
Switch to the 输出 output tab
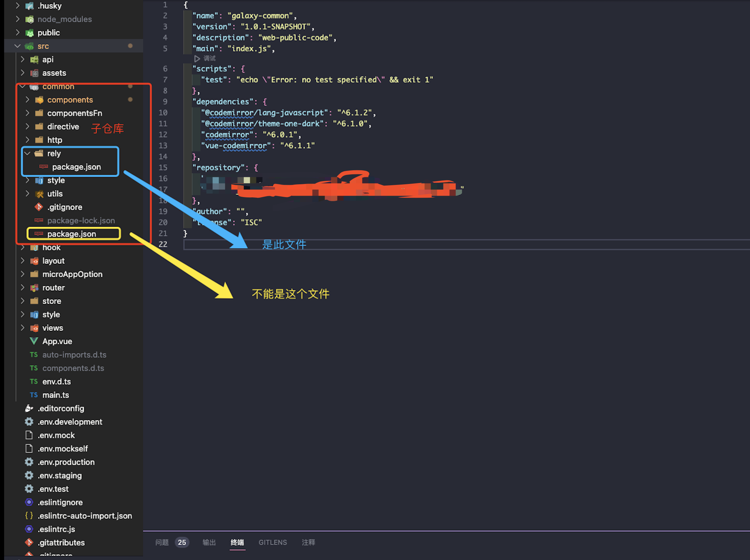tap(209, 542)
